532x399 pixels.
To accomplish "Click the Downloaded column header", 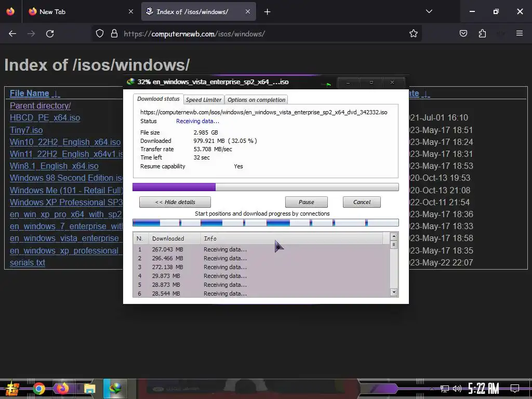I will tap(175, 238).
